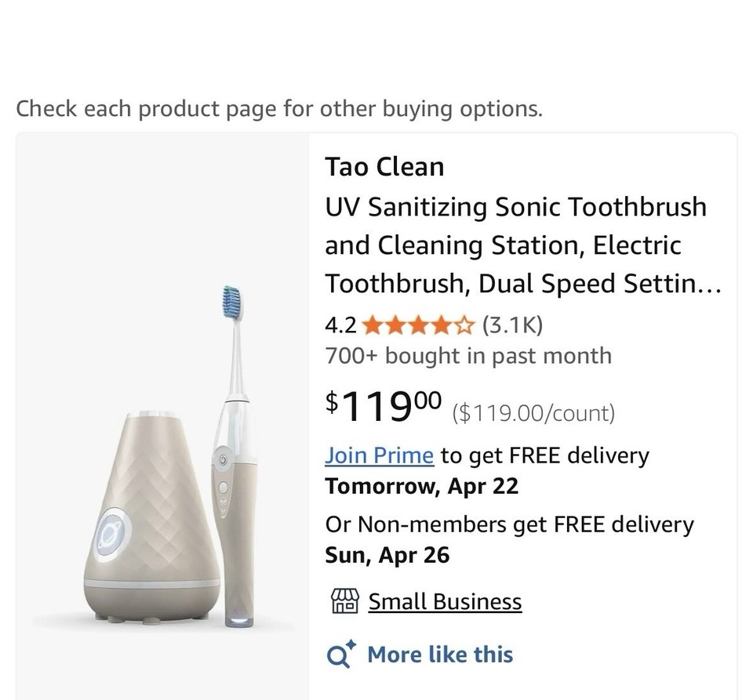Click the $119.00 product price
The width and height of the screenshot is (753, 700).
coord(384,405)
